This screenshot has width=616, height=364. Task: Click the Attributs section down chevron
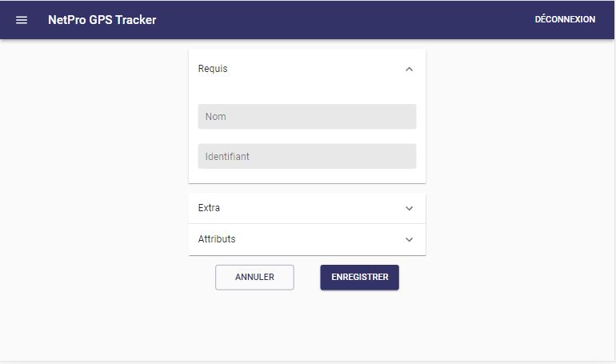pyautogui.click(x=409, y=239)
